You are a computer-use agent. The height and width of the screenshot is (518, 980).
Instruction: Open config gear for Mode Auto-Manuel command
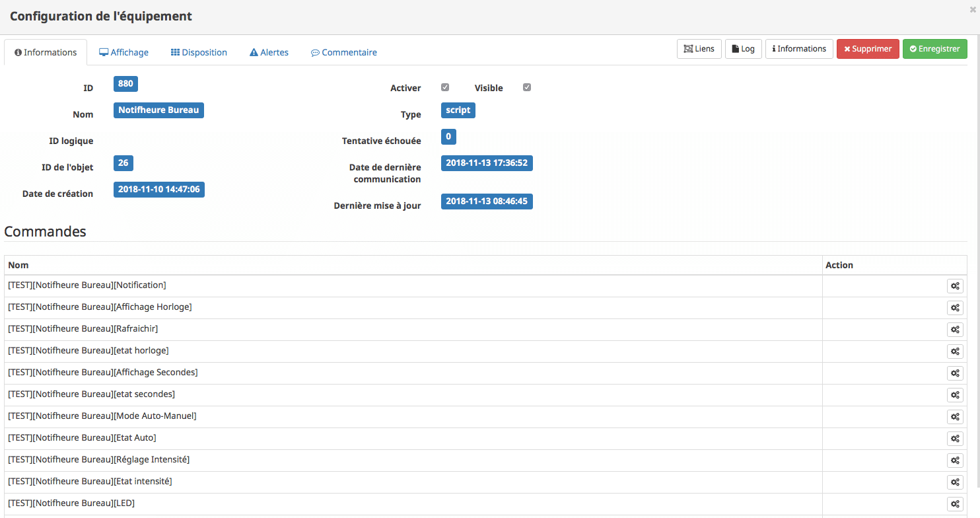pos(955,417)
